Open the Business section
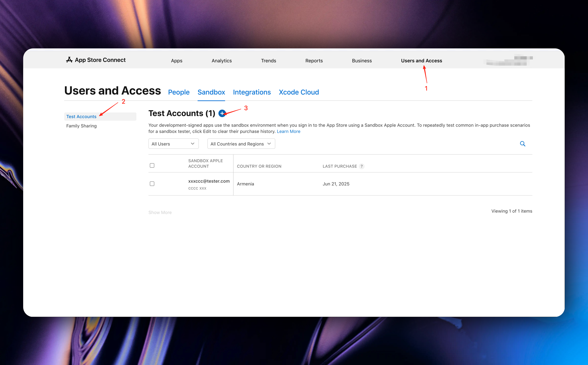 point(362,61)
